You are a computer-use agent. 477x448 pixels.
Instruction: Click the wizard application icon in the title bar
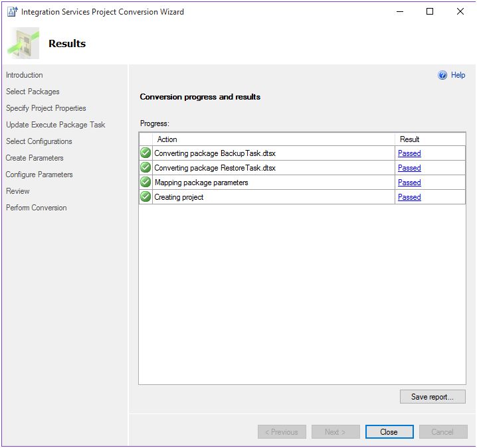[x=13, y=11]
